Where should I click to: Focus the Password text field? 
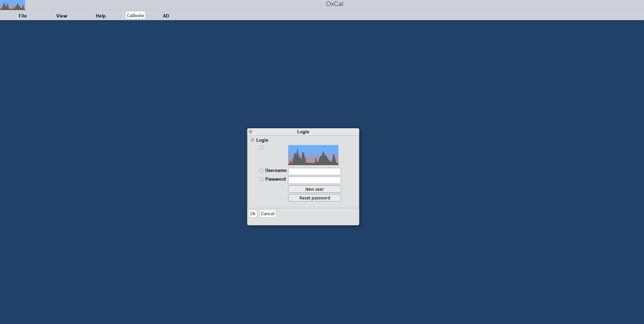tap(314, 180)
